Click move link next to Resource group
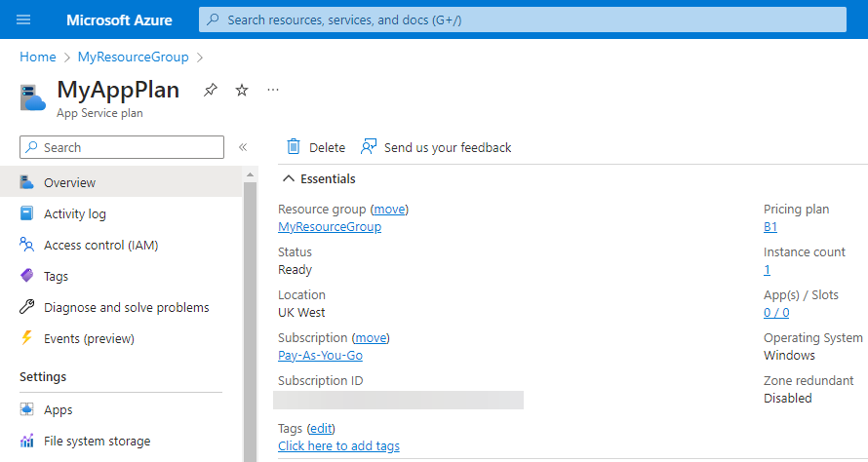868x462 pixels. pos(390,210)
